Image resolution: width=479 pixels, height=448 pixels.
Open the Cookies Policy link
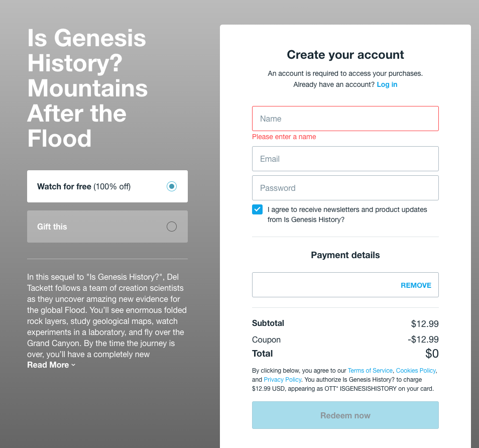click(416, 371)
